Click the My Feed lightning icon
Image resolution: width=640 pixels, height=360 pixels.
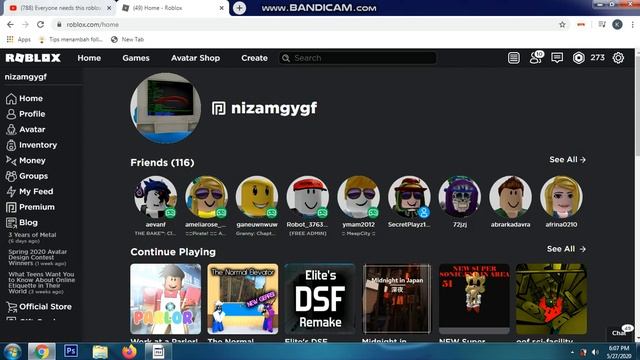(11, 191)
